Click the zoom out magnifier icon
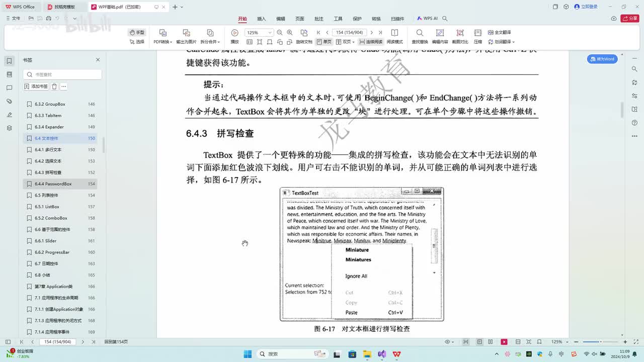Screen dimensions: 644x362 [x=280, y=32]
